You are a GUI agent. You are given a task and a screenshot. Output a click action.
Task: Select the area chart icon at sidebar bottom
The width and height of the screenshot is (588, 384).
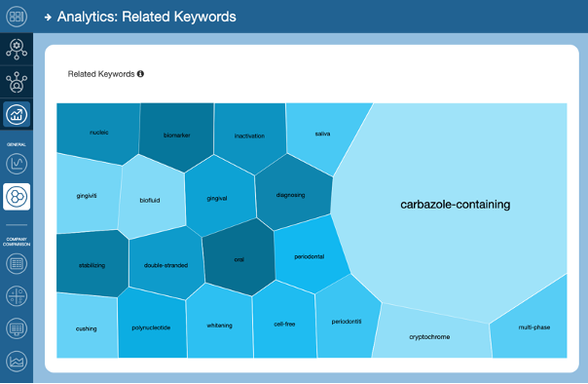17,362
